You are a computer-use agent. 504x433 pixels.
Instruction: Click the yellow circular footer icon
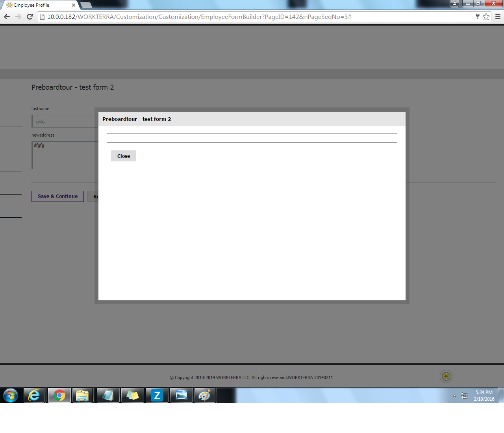pos(446,376)
